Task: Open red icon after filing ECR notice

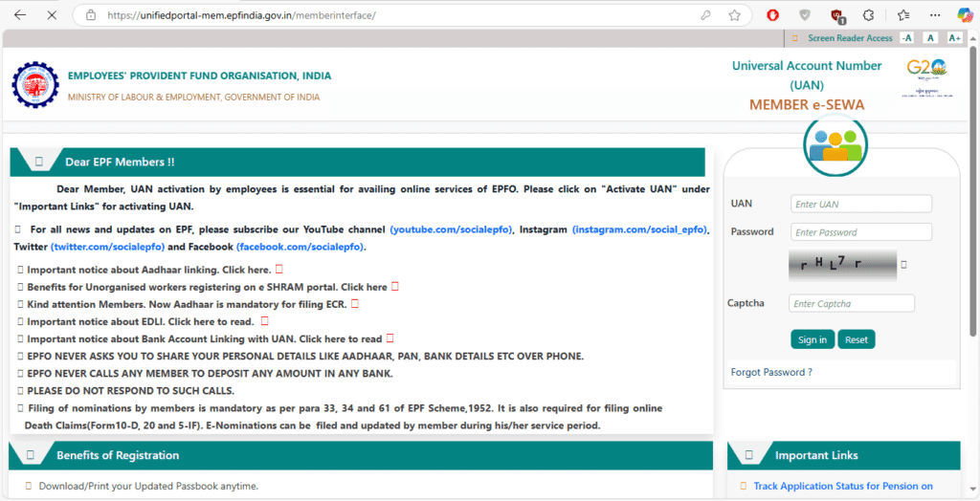Action: pos(355,304)
